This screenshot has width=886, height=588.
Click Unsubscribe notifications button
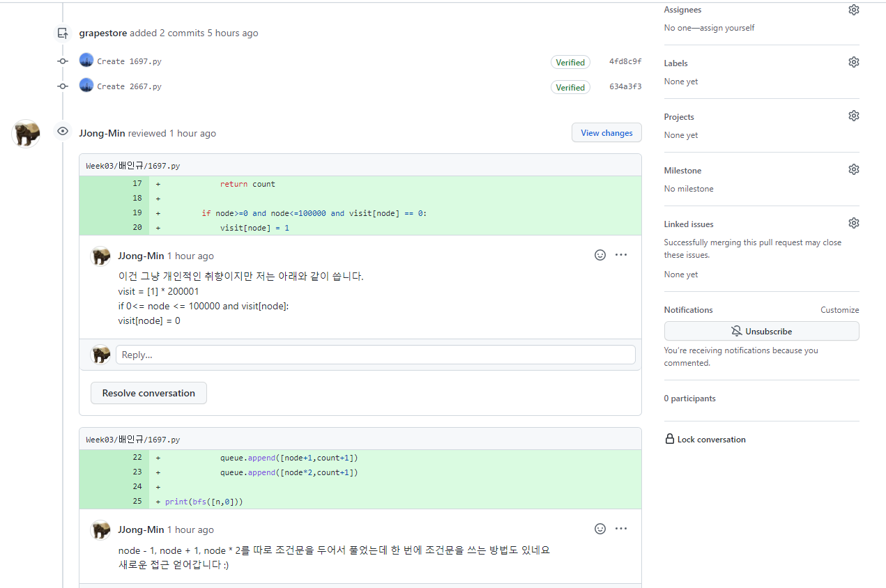click(x=761, y=331)
